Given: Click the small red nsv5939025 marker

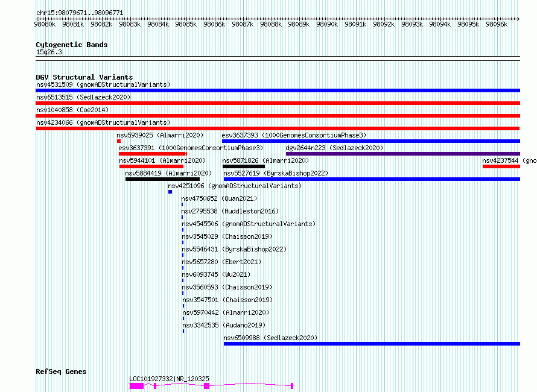Looking at the screenshot, I should pos(119,141).
